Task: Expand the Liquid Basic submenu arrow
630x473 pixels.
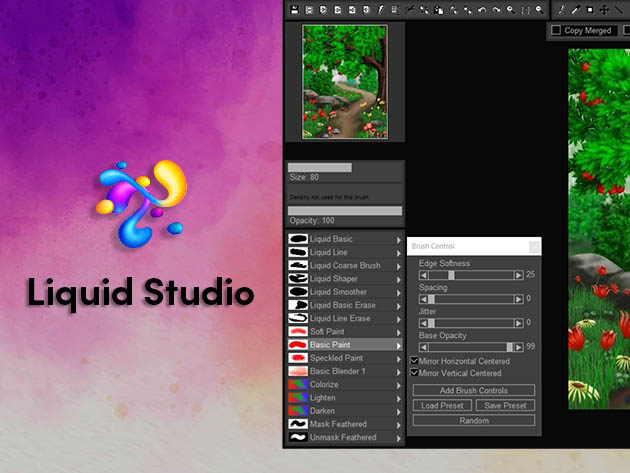Action: tap(399, 240)
